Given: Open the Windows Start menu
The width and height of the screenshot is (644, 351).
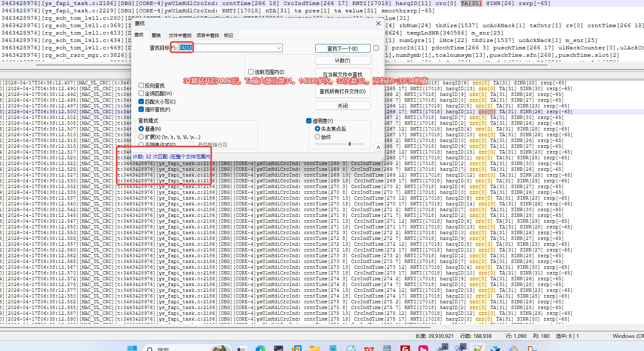Looking at the screenshot, I should pos(132,348).
